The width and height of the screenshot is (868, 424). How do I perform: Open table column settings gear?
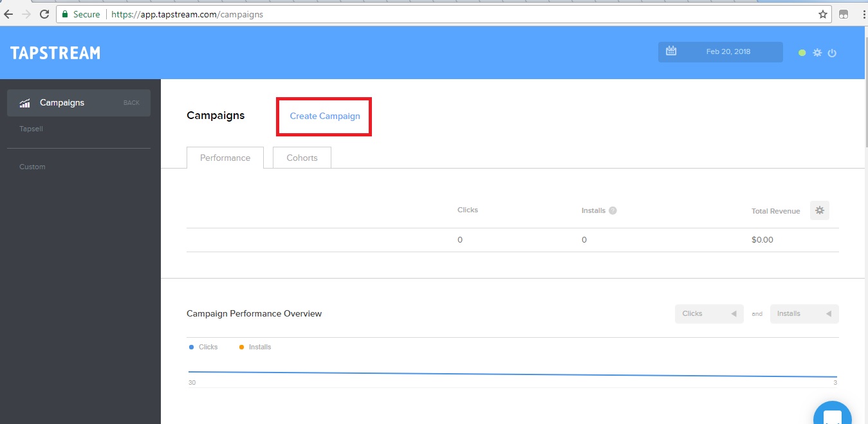(x=819, y=210)
